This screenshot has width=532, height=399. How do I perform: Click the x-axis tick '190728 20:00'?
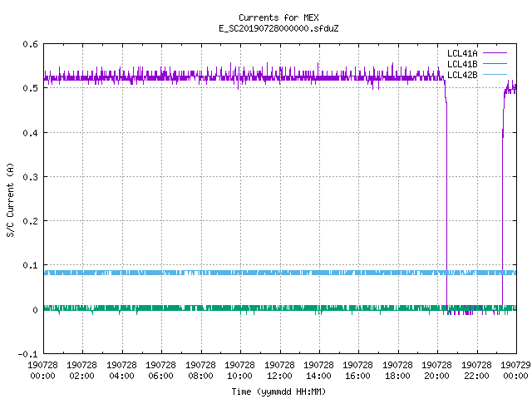(436, 371)
